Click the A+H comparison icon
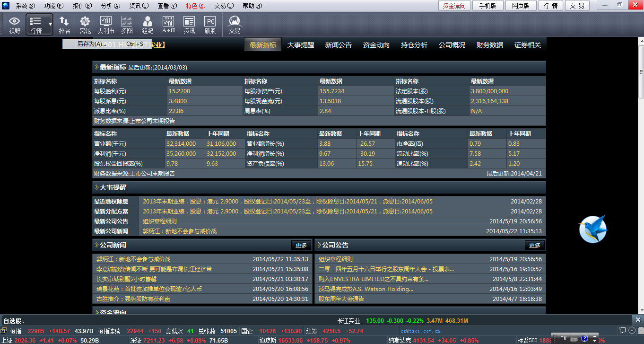The width and height of the screenshot is (644, 344). 168,25
